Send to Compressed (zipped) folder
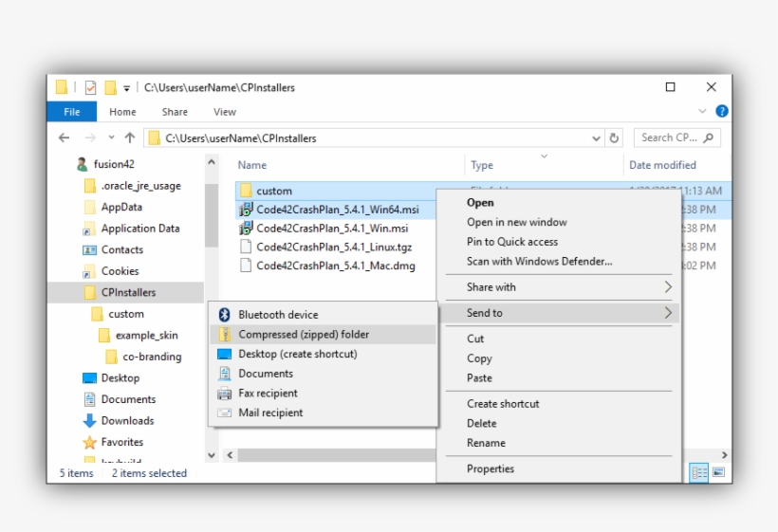This screenshot has height=532, width=778. (x=323, y=334)
